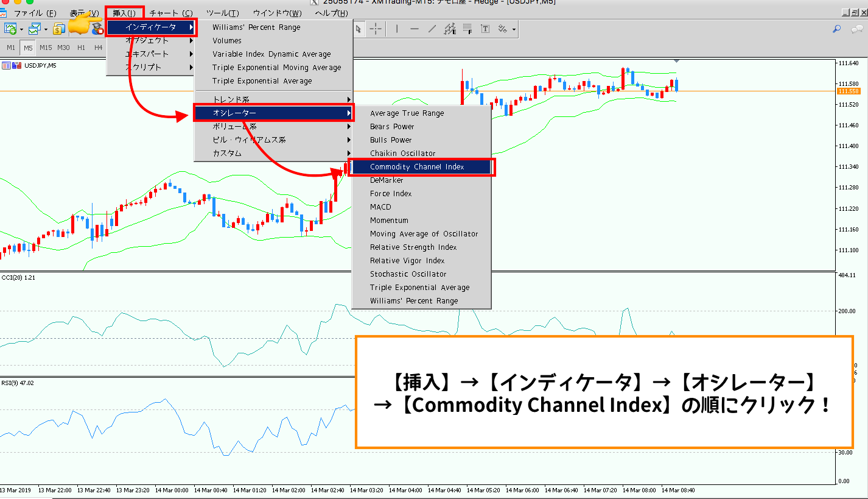This screenshot has width=868, height=499.
Task: Open the search magnifier icon
Action: (x=838, y=29)
